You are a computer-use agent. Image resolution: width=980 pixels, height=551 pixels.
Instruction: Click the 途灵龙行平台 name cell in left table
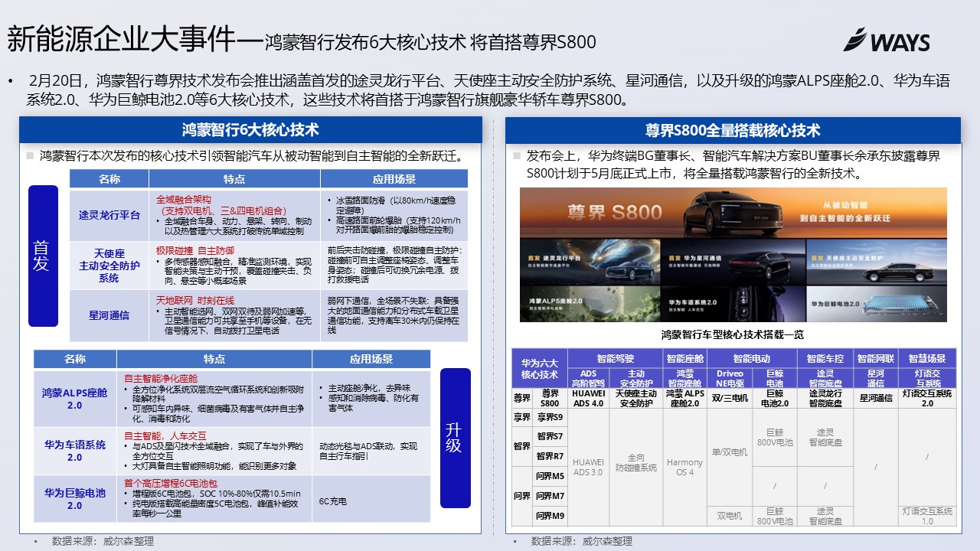click(x=109, y=215)
